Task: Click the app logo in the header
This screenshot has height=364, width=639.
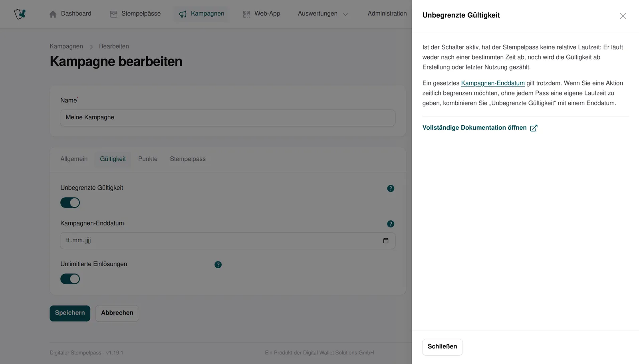Action: coord(20,14)
